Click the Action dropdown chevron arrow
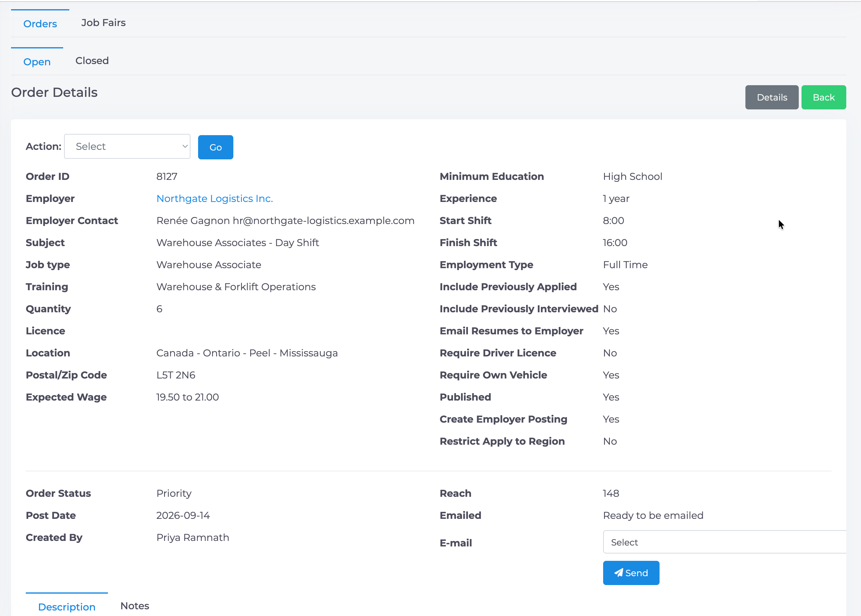 pyautogui.click(x=185, y=146)
